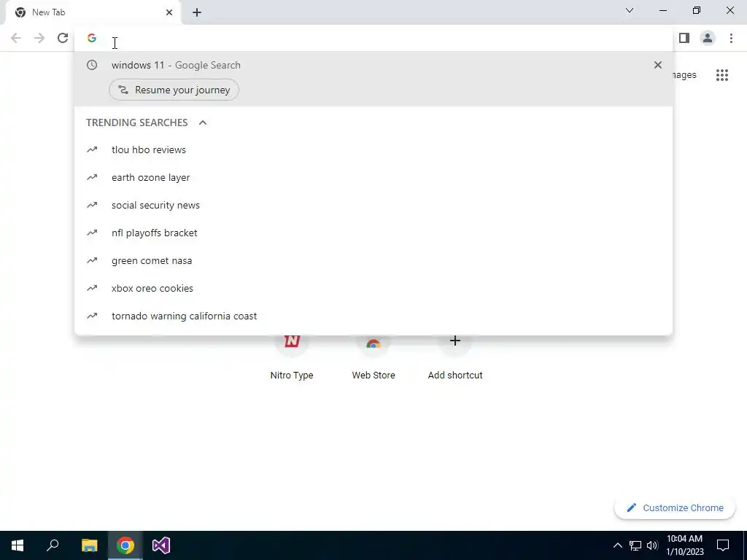
Task: Remove the windows 11 suggestion
Action: tap(658, 65)
